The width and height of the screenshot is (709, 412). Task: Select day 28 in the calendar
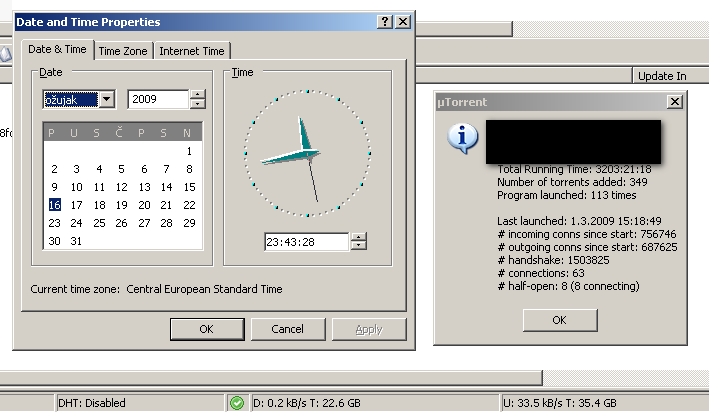[x=166, y=223]
